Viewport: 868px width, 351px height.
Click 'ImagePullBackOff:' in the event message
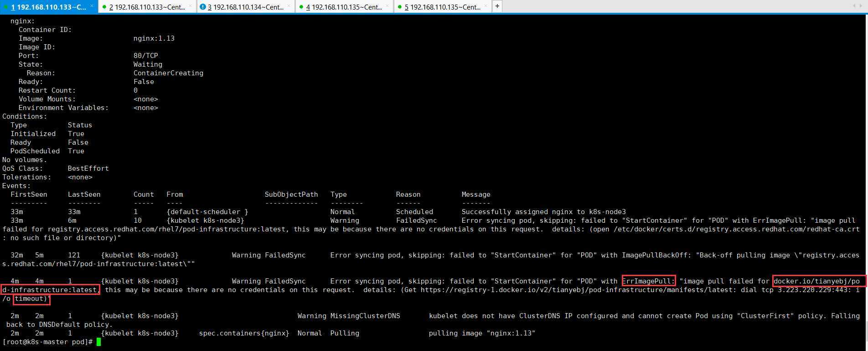click(x=657, y=255)
